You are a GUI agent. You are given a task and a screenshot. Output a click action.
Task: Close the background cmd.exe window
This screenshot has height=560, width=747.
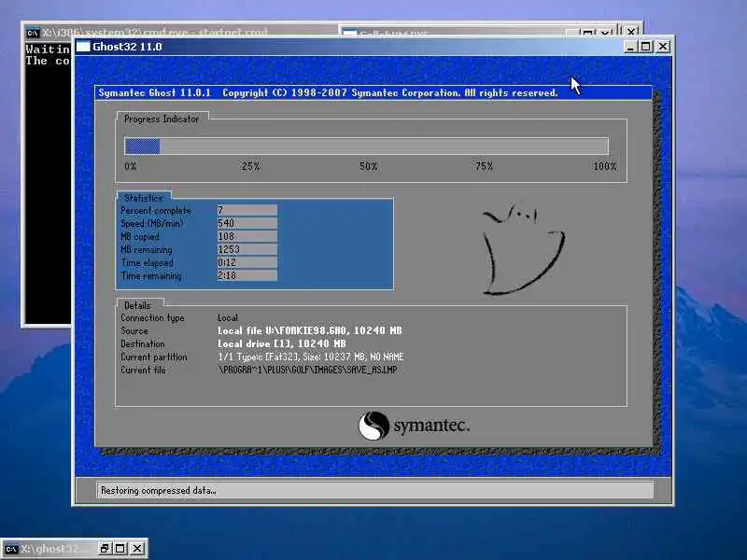click(631, 32)
